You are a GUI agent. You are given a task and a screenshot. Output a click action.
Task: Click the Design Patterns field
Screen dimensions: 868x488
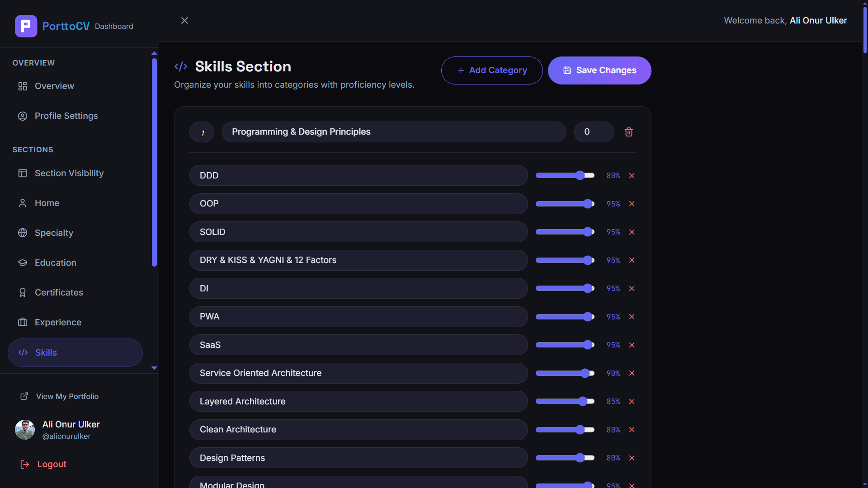(359, 458)
